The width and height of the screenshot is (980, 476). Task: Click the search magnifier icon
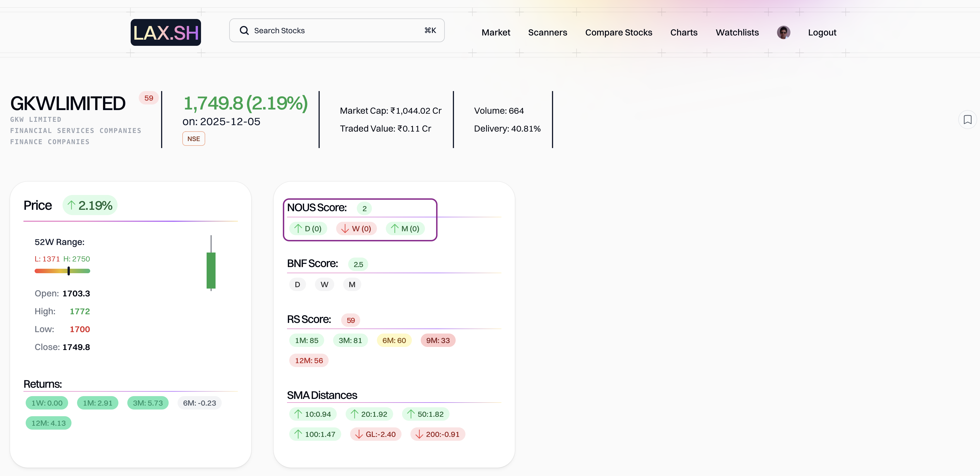point(244,30)
